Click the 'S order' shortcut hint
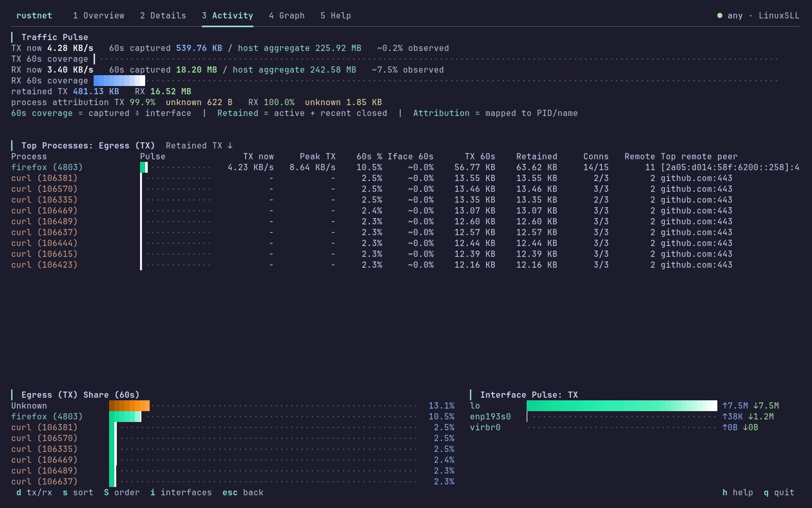Screen dimensions: 812x508 click(122, 493)
